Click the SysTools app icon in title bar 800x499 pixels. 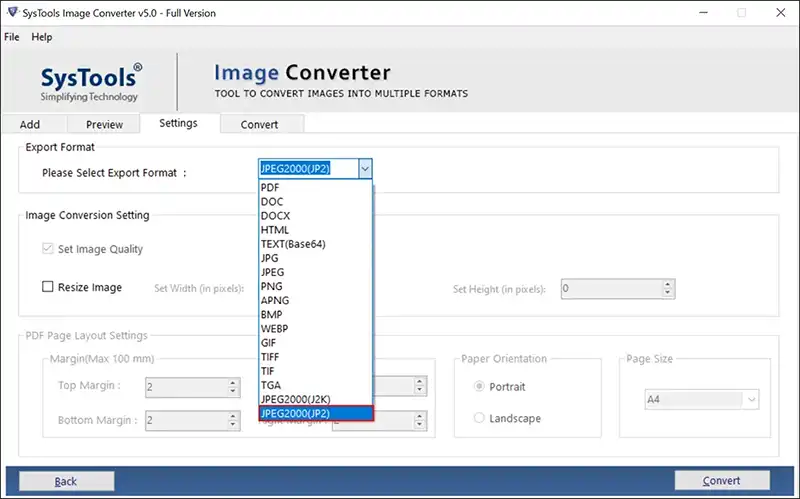(12, 12)
